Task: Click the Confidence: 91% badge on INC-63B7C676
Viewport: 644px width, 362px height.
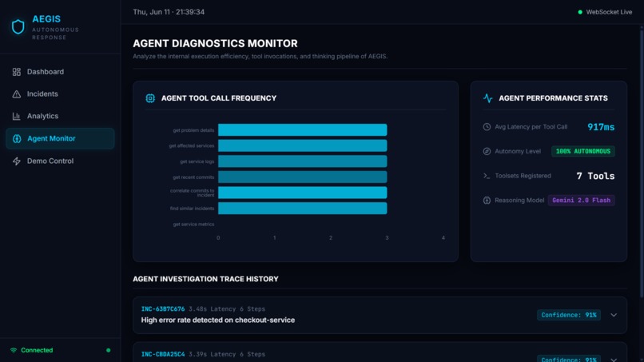Action: (x=569, y=315)
